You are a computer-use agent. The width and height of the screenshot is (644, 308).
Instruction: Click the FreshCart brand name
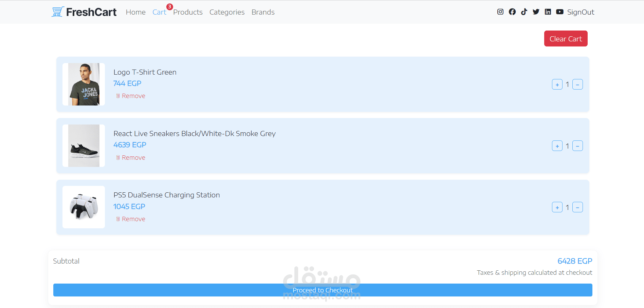(x=91, y=12)
